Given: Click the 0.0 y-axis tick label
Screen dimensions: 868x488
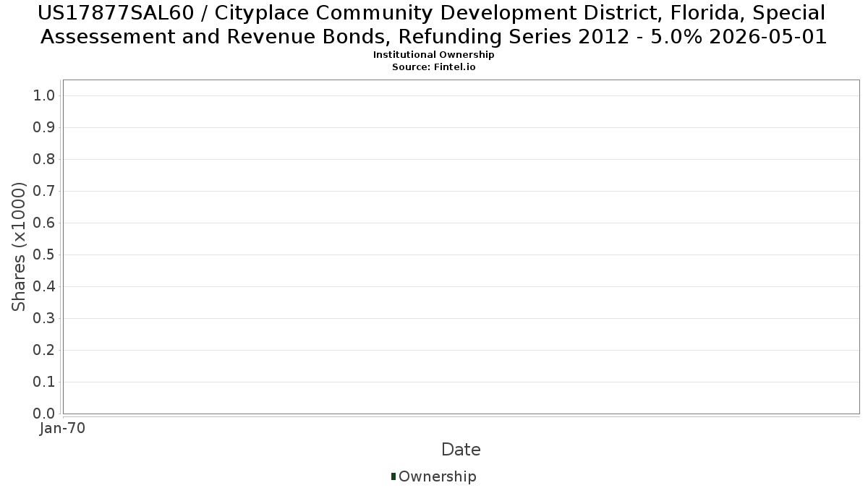Looking at the screenshot, I should coord(44,414).
